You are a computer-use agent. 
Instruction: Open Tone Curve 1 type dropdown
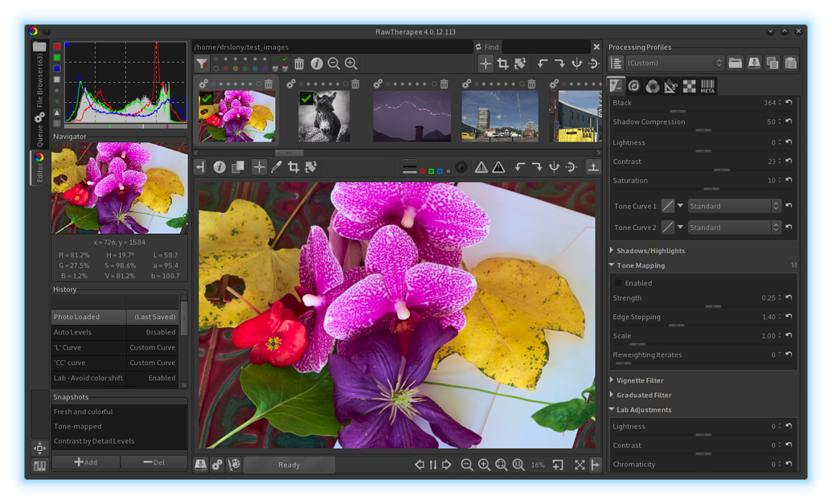(733, 206)
